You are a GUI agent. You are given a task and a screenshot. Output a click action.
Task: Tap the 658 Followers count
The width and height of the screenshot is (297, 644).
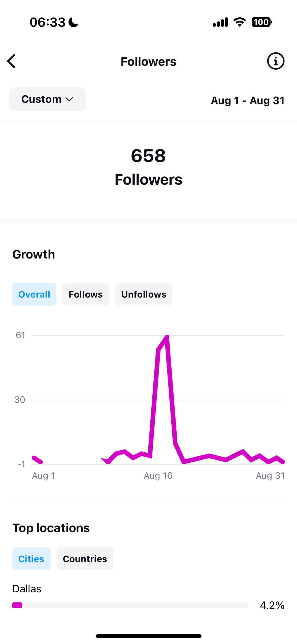point(148,155)
